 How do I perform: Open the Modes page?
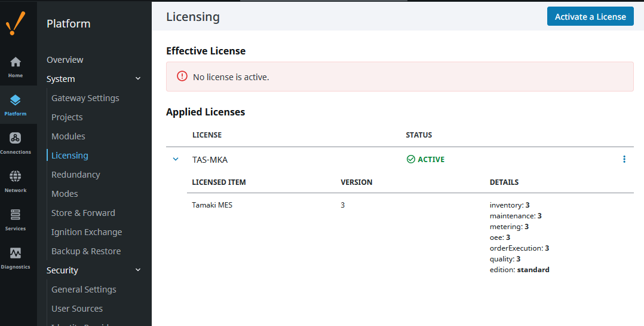pyautogui.click(x=65, y=194)
